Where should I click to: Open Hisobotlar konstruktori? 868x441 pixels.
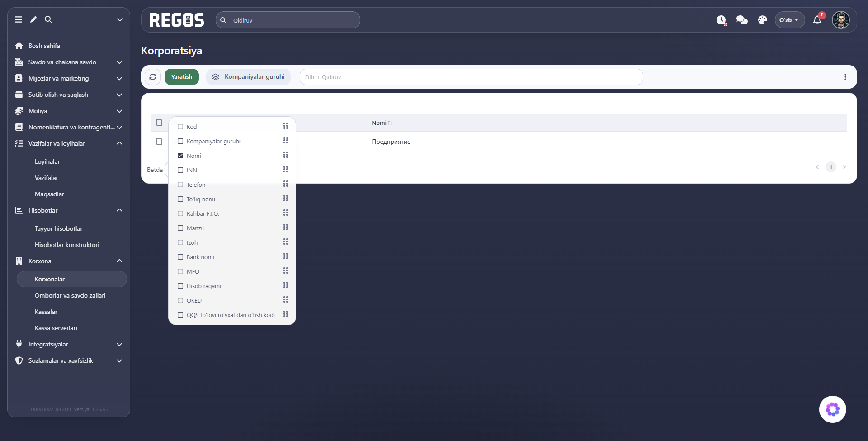pyautogui.click(x=67, y=245)
